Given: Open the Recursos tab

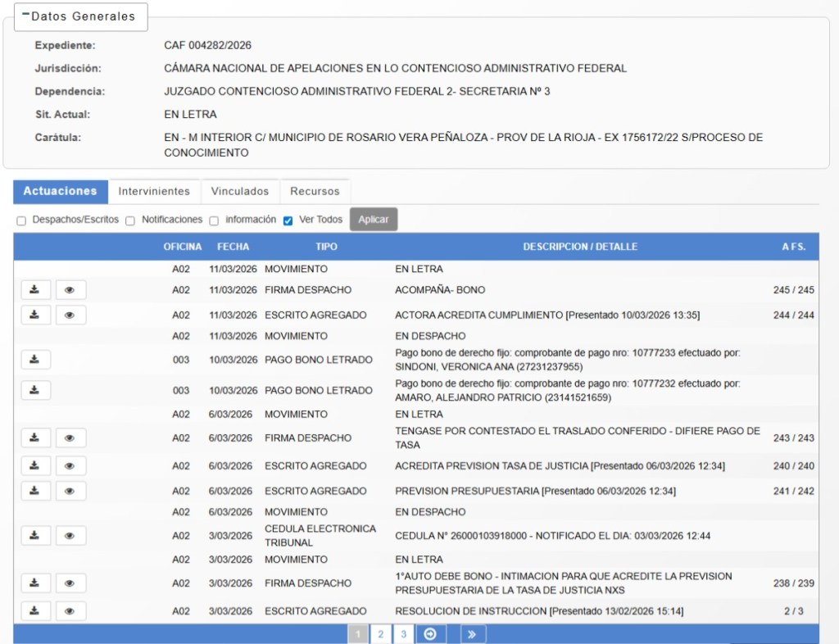Looking at the screenshot, I should click(x=315, y=192).
